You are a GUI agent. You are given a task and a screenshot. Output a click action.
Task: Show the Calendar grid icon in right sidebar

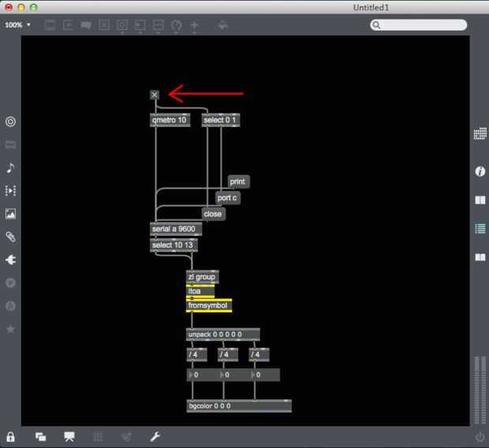(x=480, y=133)
